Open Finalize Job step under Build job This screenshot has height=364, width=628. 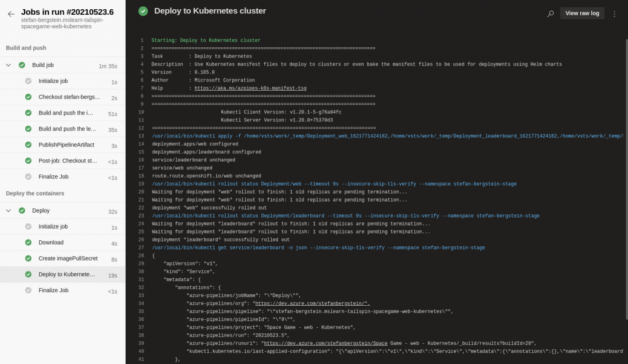(x=63, y=177)
